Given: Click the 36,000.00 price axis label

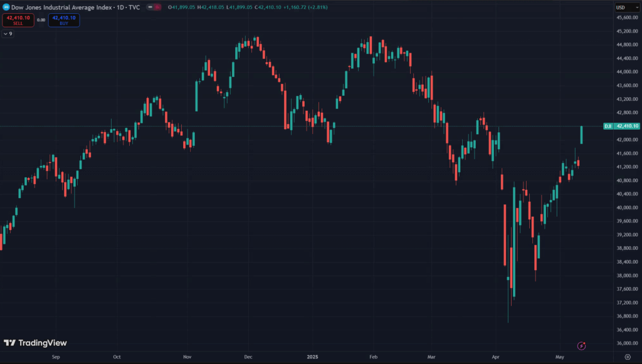Looking at the screenshot, I should click(627, 343).
